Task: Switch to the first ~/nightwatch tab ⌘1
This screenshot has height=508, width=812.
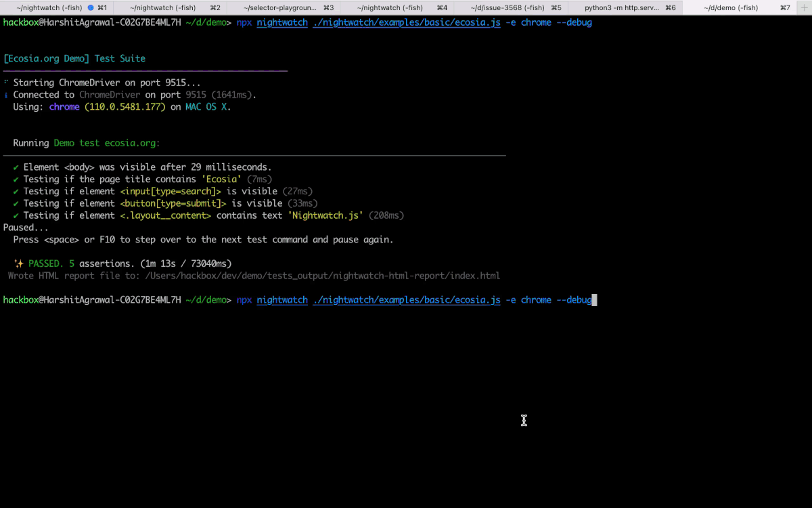Action: tap(57, 7)
